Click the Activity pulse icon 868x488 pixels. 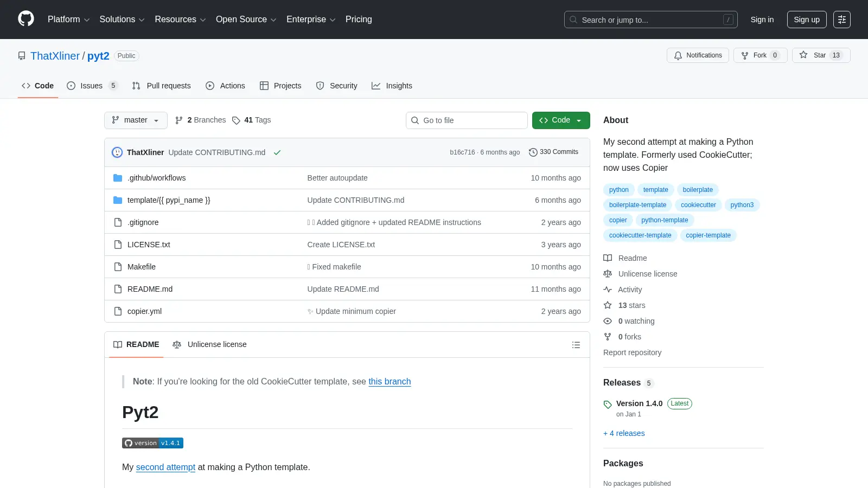pos(608,290)
